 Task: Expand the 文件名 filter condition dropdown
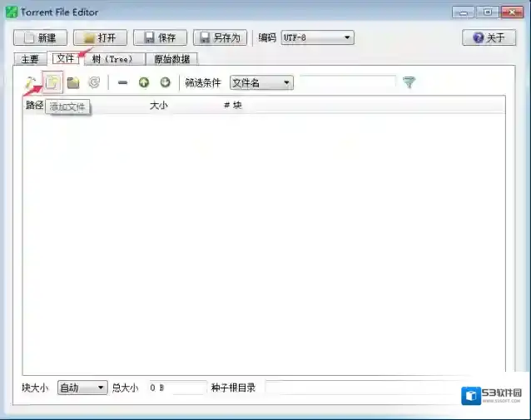point(261,82)
